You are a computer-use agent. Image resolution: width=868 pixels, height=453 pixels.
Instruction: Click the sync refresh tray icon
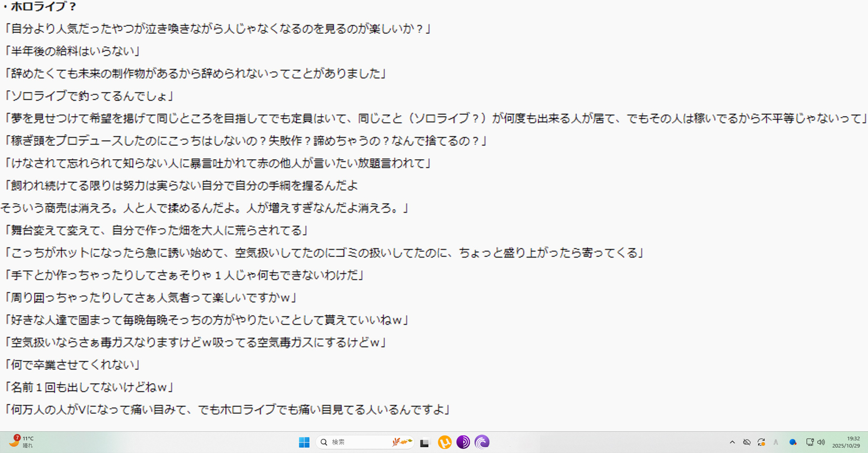point(761,442)
